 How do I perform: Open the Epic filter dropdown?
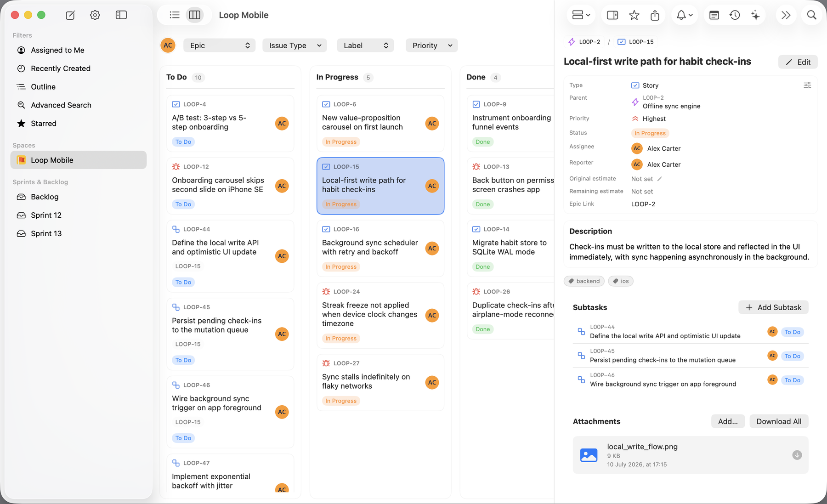click(x=219, y=45)
